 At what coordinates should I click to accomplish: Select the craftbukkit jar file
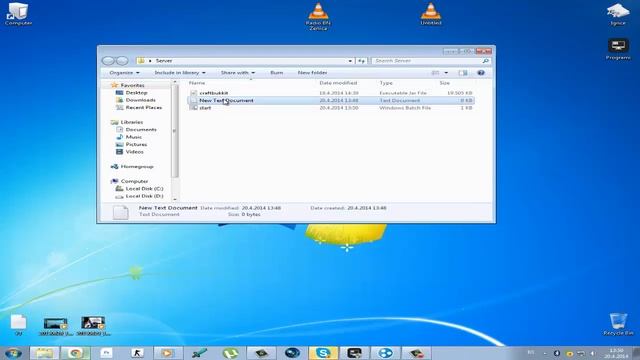[x=331, y=93]
